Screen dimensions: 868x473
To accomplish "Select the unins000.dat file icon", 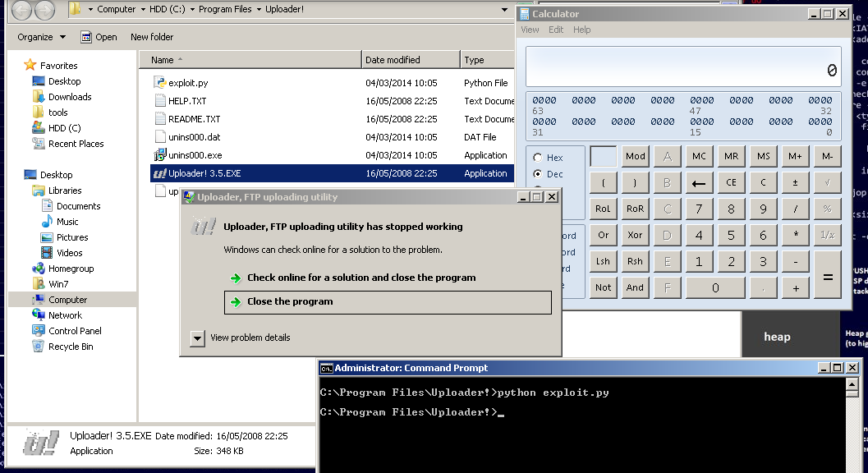I will point(160,137).
